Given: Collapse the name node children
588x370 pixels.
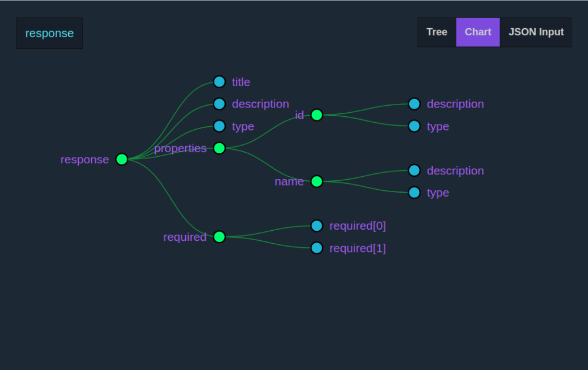Looking at the screenshot, I should tap(316, 181).
